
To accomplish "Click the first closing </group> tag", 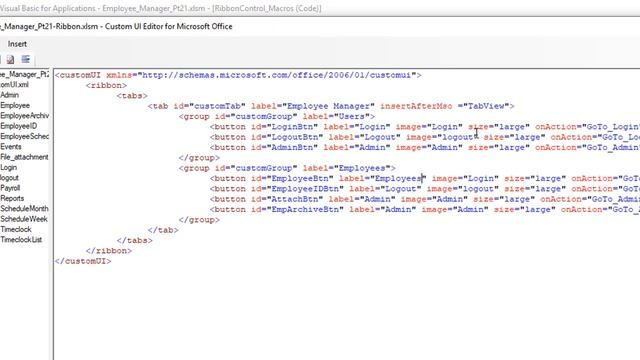I will (199, 158).
